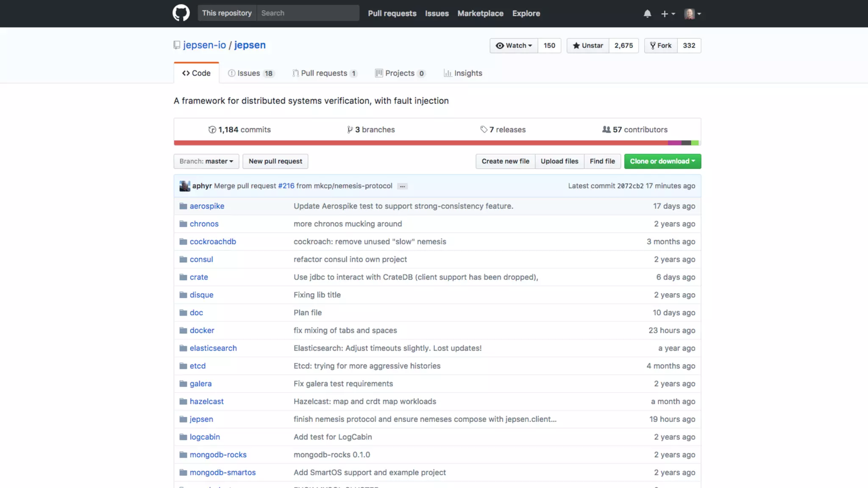
Task: Expand the Clone or download menu
Action: pos(662,161)
